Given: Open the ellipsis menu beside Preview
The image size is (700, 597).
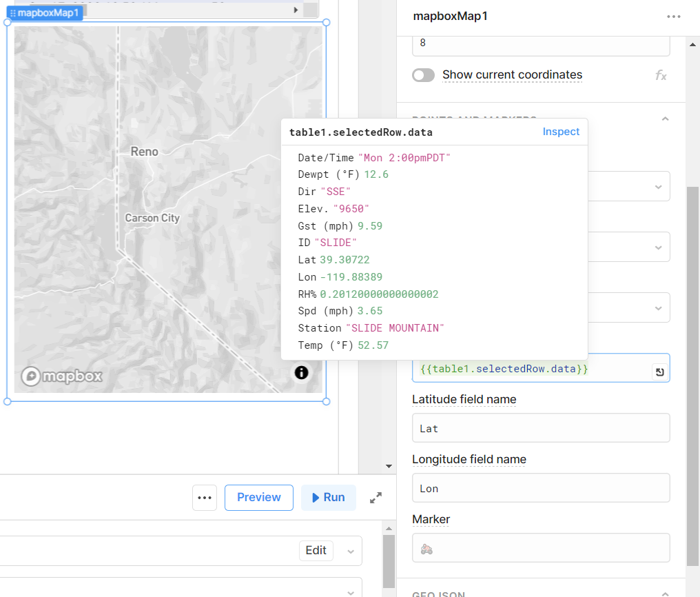Looking at the screenshot, I should coord(205,497).
